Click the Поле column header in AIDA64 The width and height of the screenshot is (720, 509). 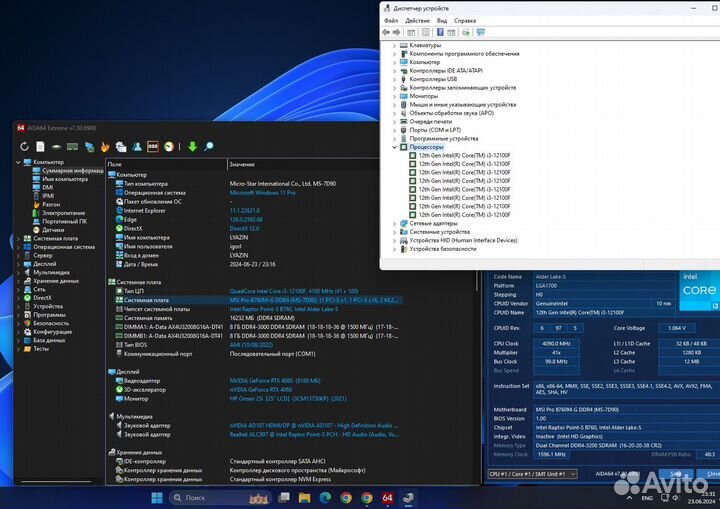coord(166,164)
